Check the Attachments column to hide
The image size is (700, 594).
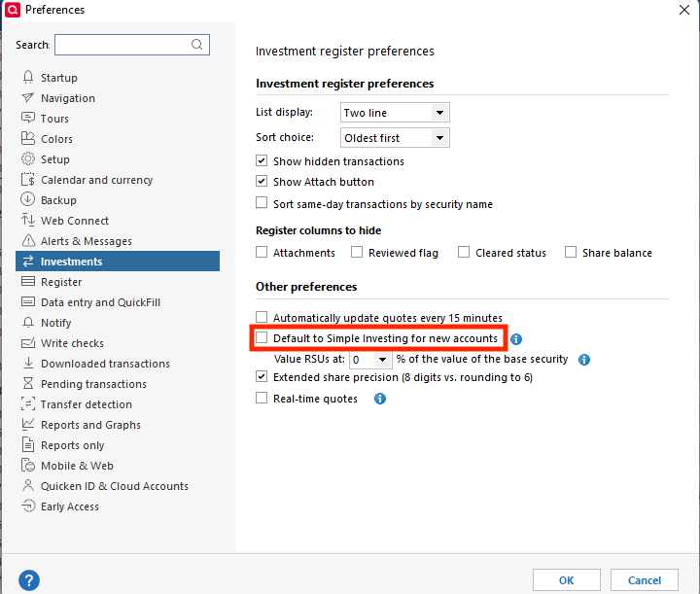click(262, 252)
